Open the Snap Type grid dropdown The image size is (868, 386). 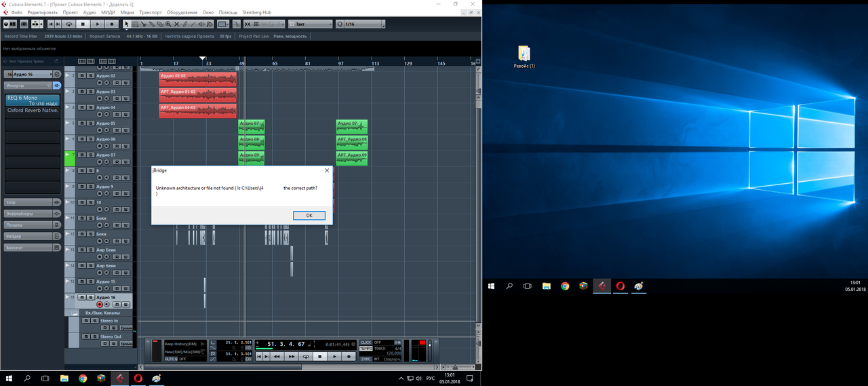pyautogui.click(x=256, y=24)
